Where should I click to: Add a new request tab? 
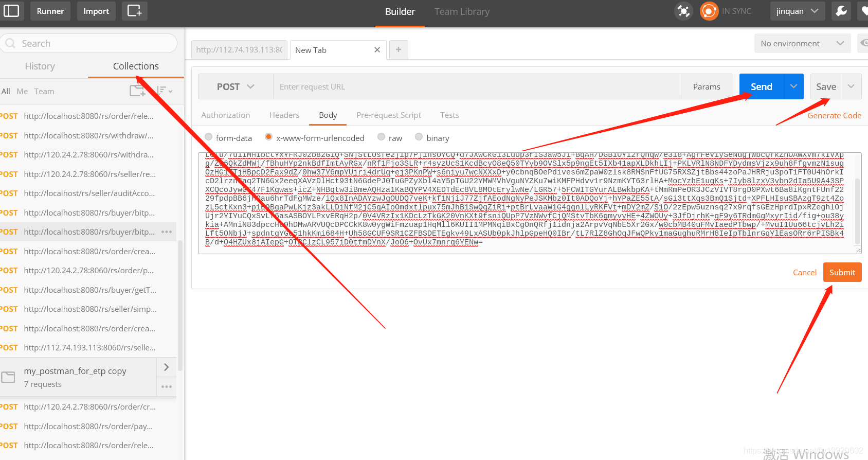tap(399, 50)
